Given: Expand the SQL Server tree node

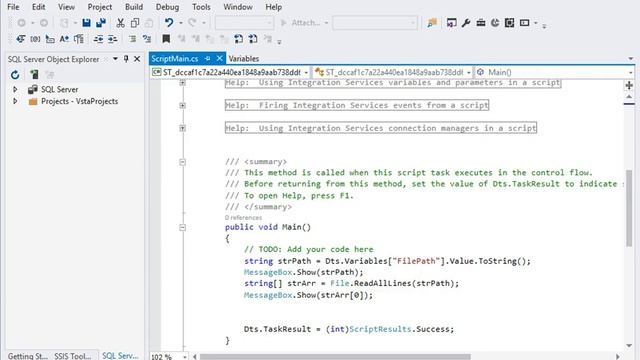Looking at the screenshot, I should pyautogui.click(x=15, y=89).
